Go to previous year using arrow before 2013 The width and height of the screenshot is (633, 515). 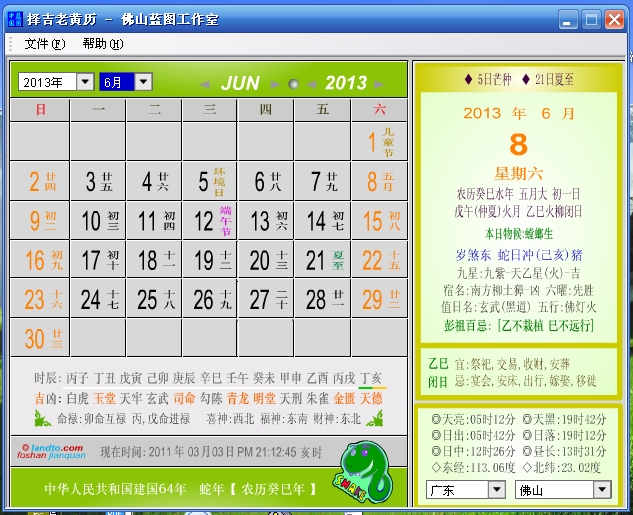[309, 84]
